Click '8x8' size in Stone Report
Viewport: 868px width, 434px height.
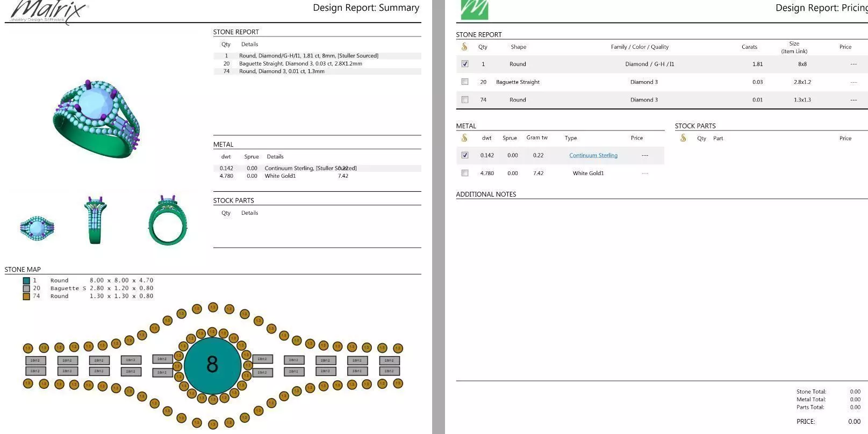click(x=802, y=64)
